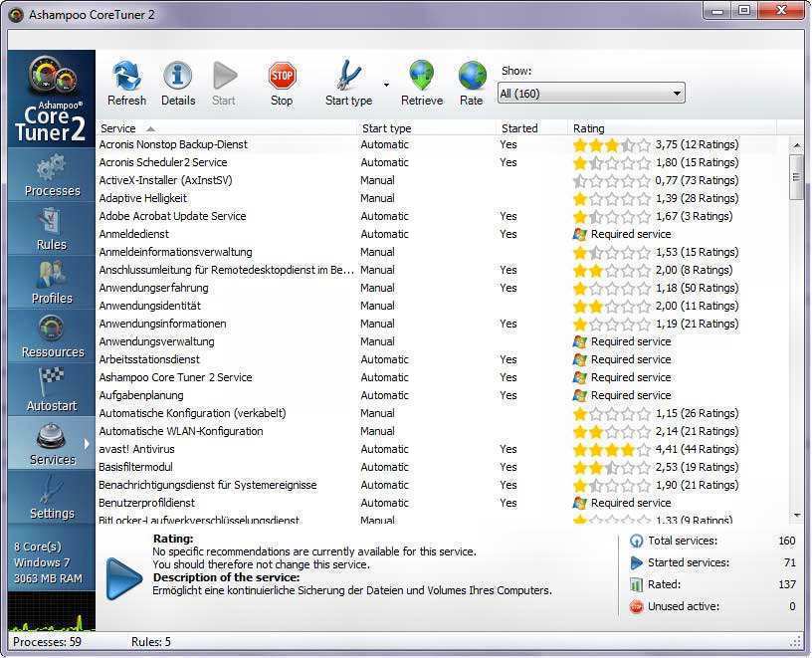Open the Processes section in sidebar

[x=52, y=175]
